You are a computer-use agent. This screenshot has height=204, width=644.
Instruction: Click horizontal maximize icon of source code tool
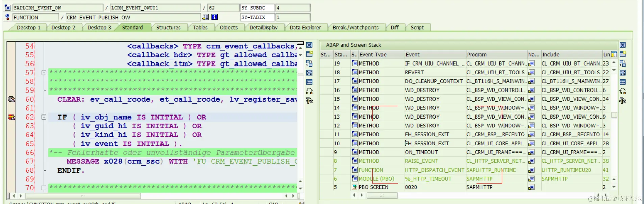(x=309, y=82)
